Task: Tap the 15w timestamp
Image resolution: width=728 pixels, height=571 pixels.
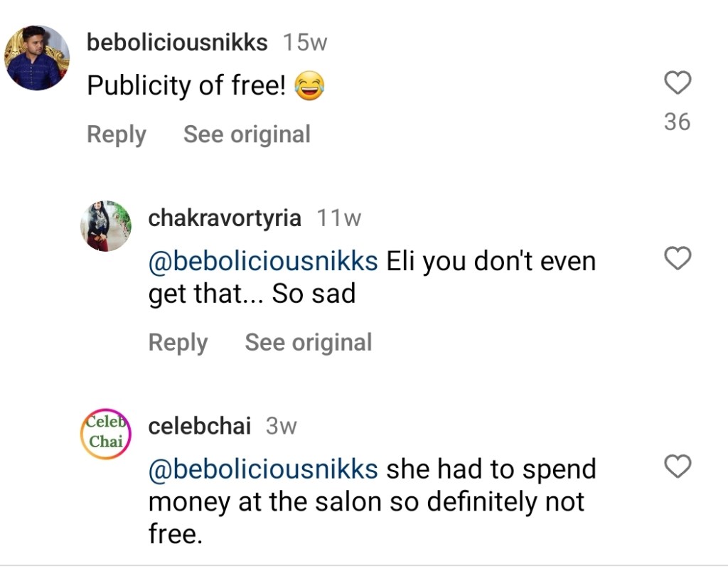Action: tap(305, 43)
